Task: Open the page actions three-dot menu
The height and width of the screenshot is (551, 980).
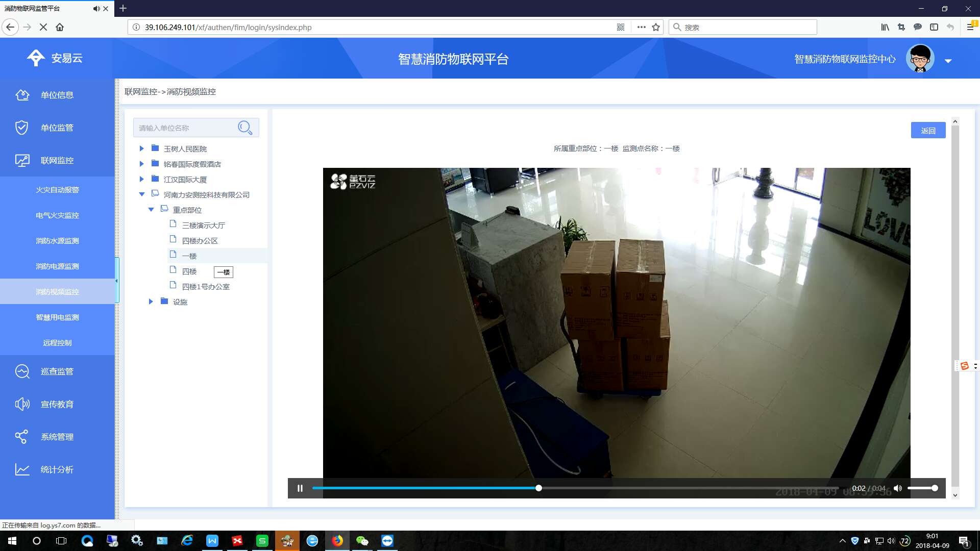Action: click(642, 27)
